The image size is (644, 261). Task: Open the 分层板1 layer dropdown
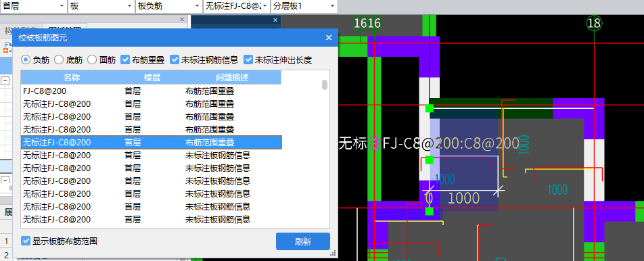[x=304, y=6]
